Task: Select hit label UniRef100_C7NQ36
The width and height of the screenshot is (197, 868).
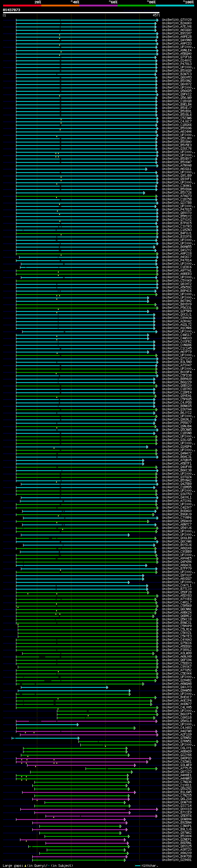Action: coord(177,782)
